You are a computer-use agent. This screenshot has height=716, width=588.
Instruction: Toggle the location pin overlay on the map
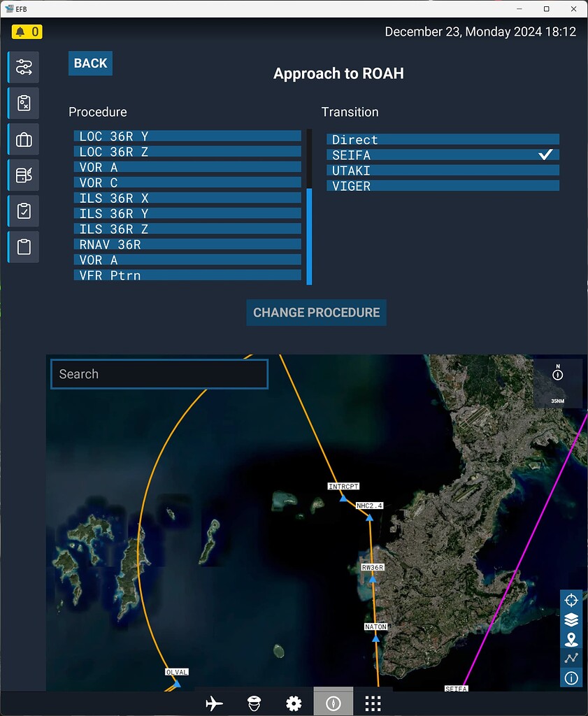[571, 638]
